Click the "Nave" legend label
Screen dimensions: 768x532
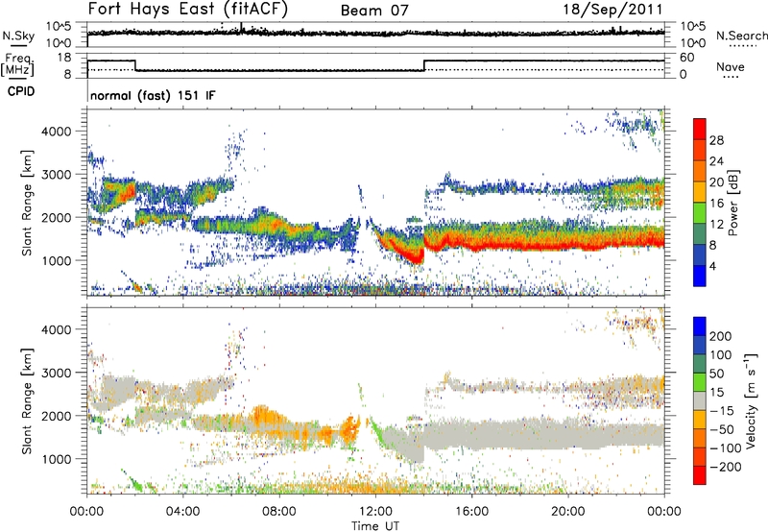[x=731, y=66]
